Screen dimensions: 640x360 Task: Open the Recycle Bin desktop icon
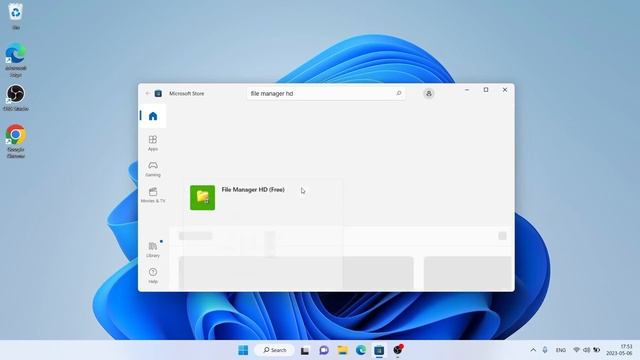click(16, 16)
